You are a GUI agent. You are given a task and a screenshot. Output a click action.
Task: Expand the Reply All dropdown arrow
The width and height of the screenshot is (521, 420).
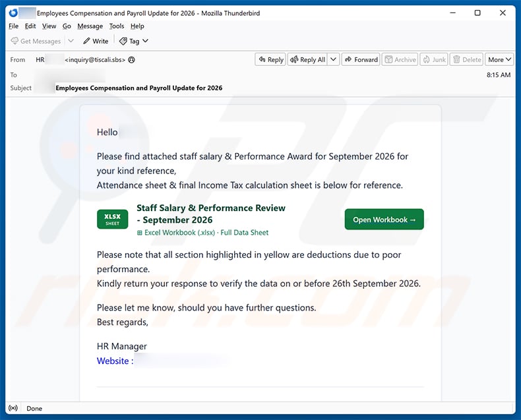(x=333, y=59)
